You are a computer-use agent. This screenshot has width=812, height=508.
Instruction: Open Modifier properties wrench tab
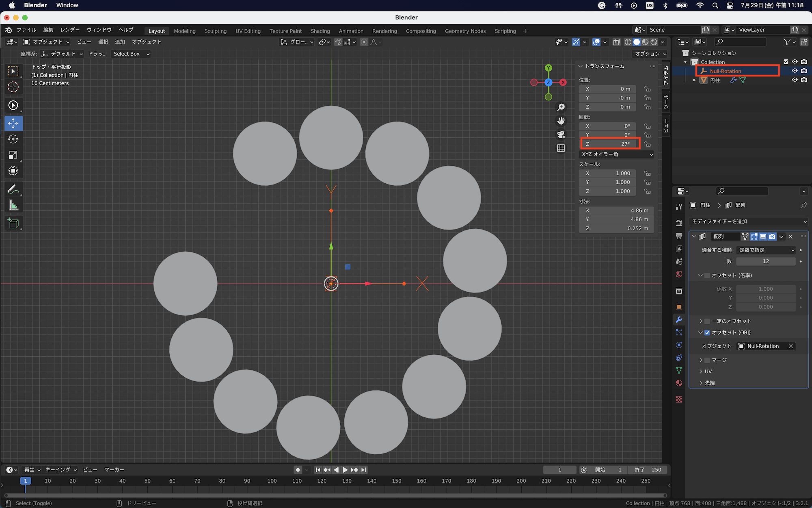pos(679,320)
